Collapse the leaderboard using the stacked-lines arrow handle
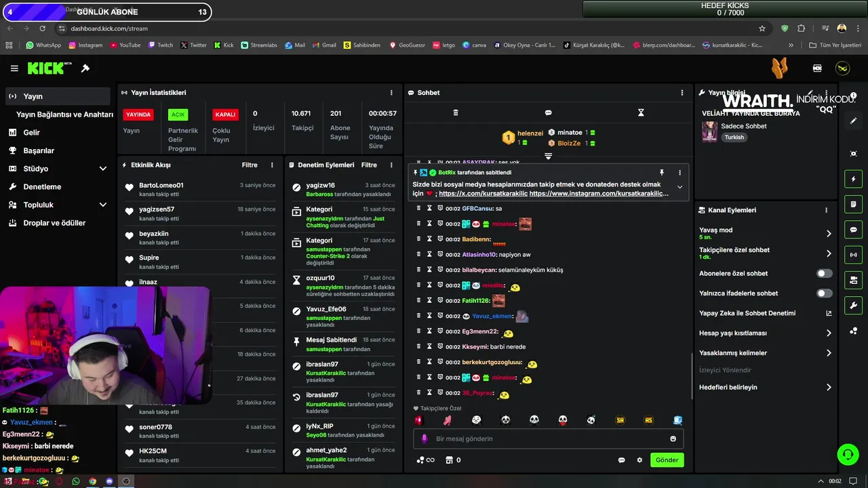This screenshot has width=868, height=488. point(549,156)
